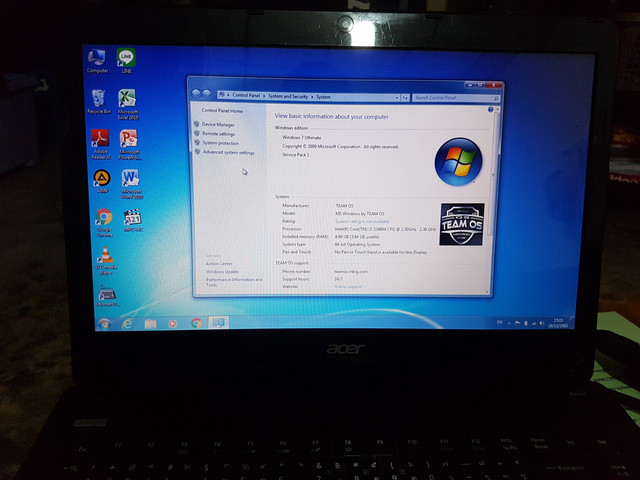
Task: Click the 4.00 GB installed memory value
Action: point(357,237)
